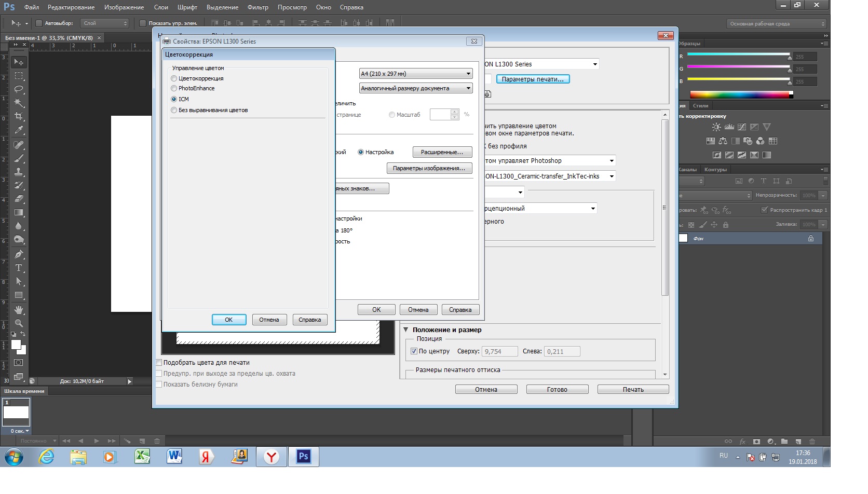Viewport: 868px width, 494px height.
Task: Open the A4 paper size dropdown
Action: (x=416, y=74)
